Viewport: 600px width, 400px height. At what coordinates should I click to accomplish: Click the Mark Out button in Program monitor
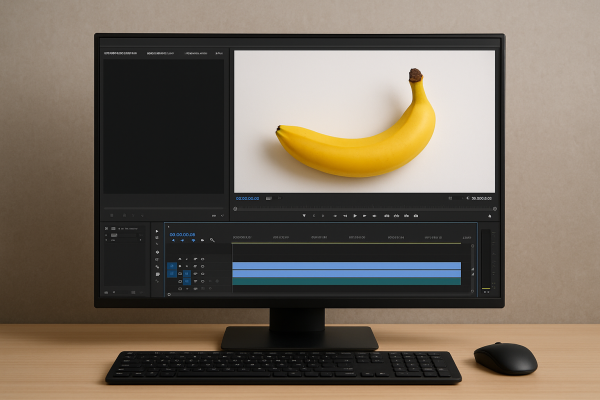(323, 216)
